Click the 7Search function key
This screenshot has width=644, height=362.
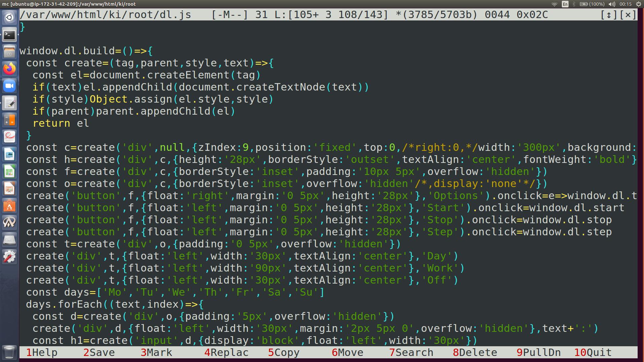pyautogui.click(x=411, y=353)
